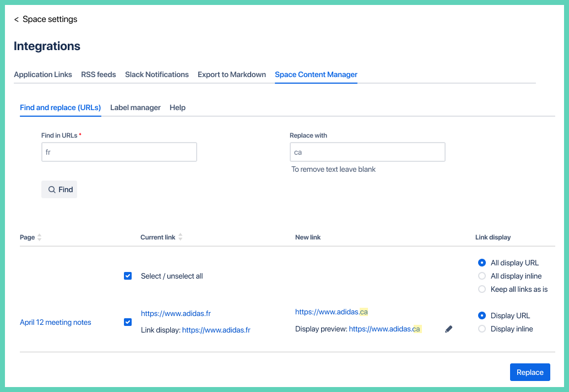This screenshot has width=569, height=392.
Task: Uncheck the Select / unselect all checkbox
Action: (127, 275)
